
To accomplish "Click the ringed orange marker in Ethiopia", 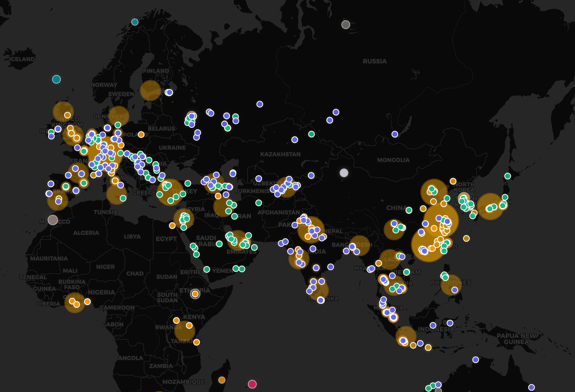I will tap(195, 294).
